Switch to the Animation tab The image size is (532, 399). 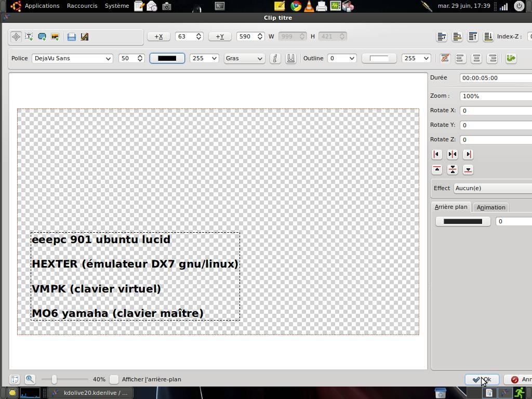tap(491, 207)
